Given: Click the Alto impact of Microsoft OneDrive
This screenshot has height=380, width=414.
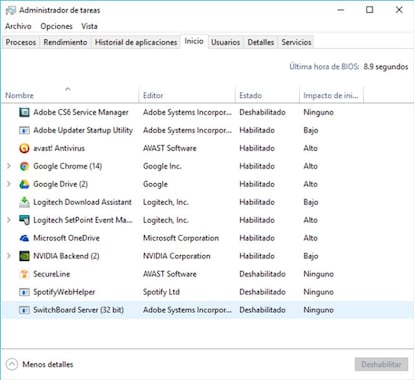Looking at the screenshot, I should pos(310,238).
